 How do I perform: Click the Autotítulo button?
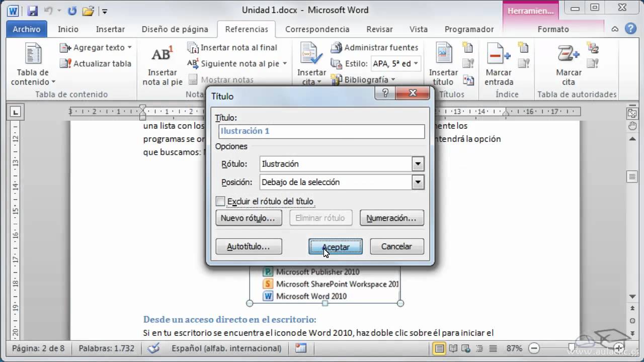pyautogui.click(x=248, y=246)
